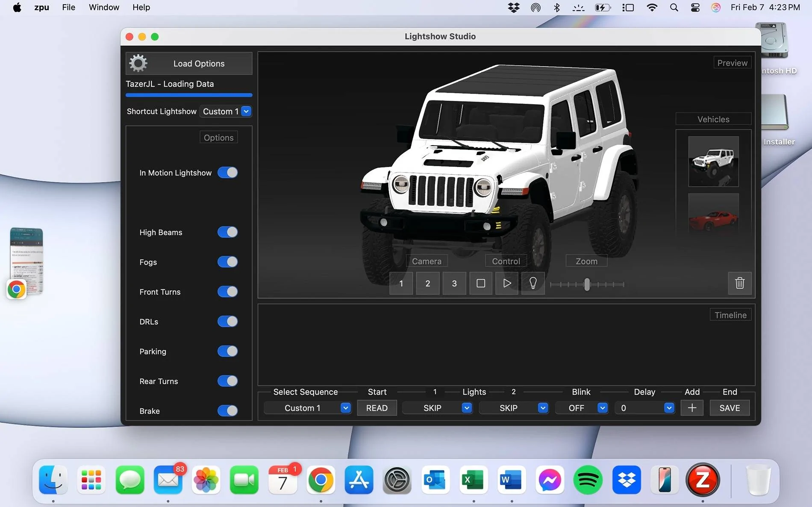Click the READ button
The height and width of the screenshot is (507, 812).
click(377, 408)
